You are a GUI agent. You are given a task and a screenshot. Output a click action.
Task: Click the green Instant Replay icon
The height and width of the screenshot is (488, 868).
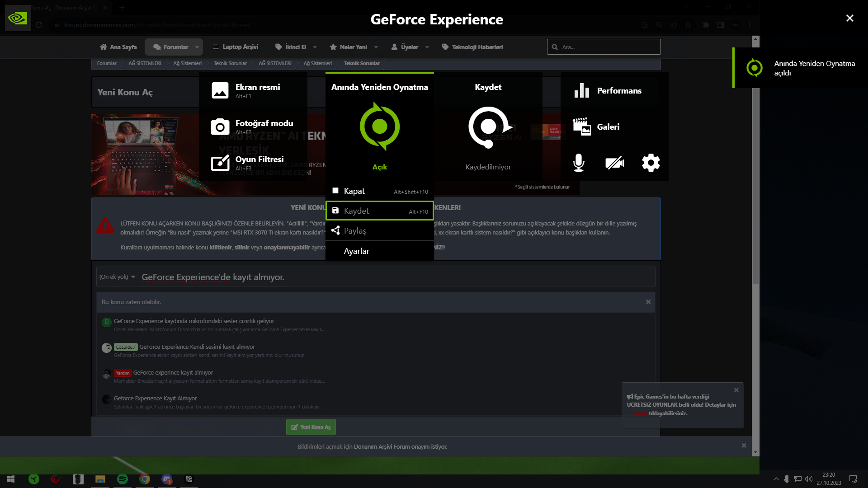click(x=380, y=127)
